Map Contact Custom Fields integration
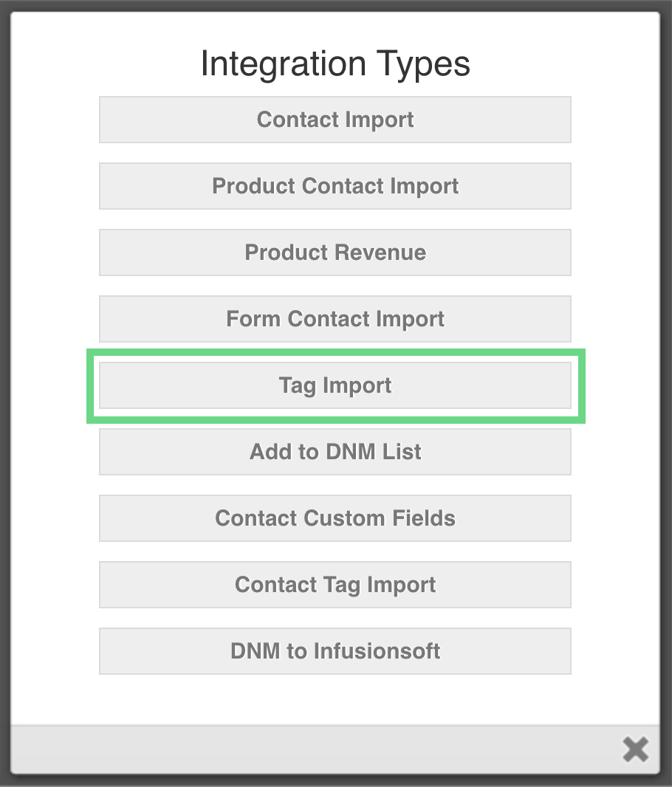Image resolution: width=672 pixels, height=787 pixels. pos(335,518)
